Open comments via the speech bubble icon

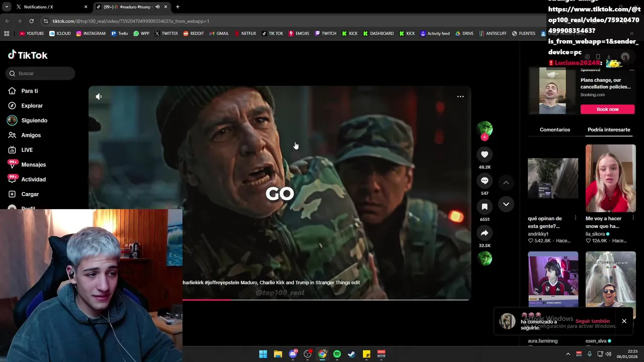(x=485, y=180)
